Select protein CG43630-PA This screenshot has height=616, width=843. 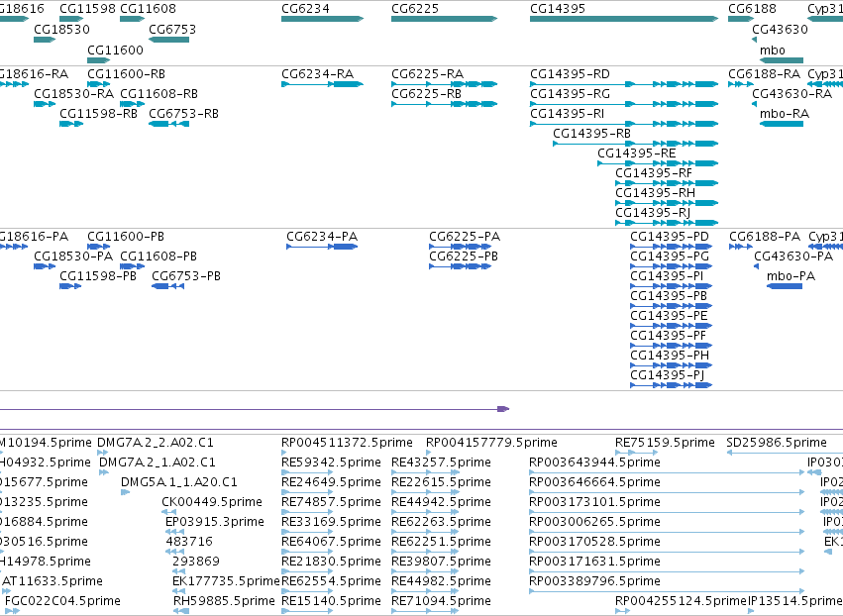[x=757, y=266]
